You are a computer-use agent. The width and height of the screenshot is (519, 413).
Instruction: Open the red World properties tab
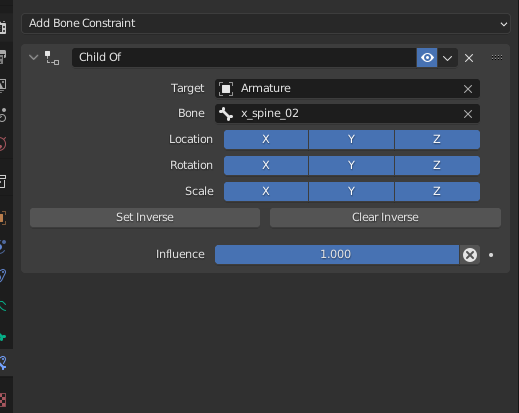pyautogui.click(x=3, y=144)
